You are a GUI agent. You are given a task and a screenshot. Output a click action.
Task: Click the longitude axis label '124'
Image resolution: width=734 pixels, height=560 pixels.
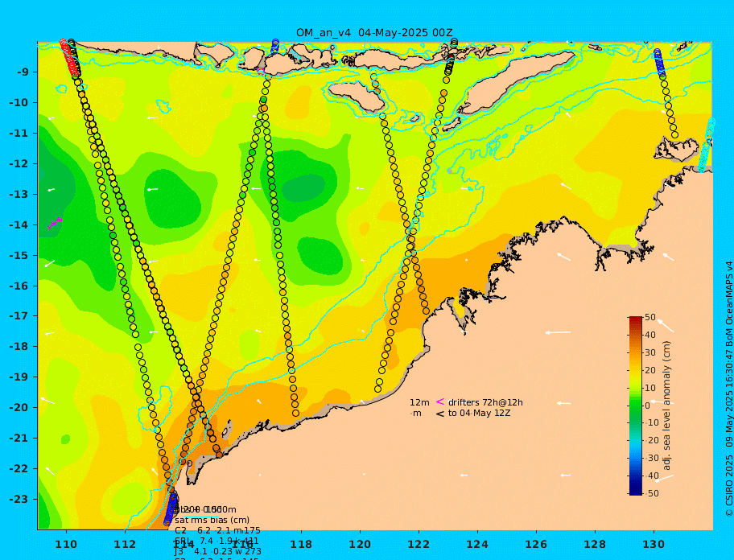pyautogui.click(x=477, y=545)
